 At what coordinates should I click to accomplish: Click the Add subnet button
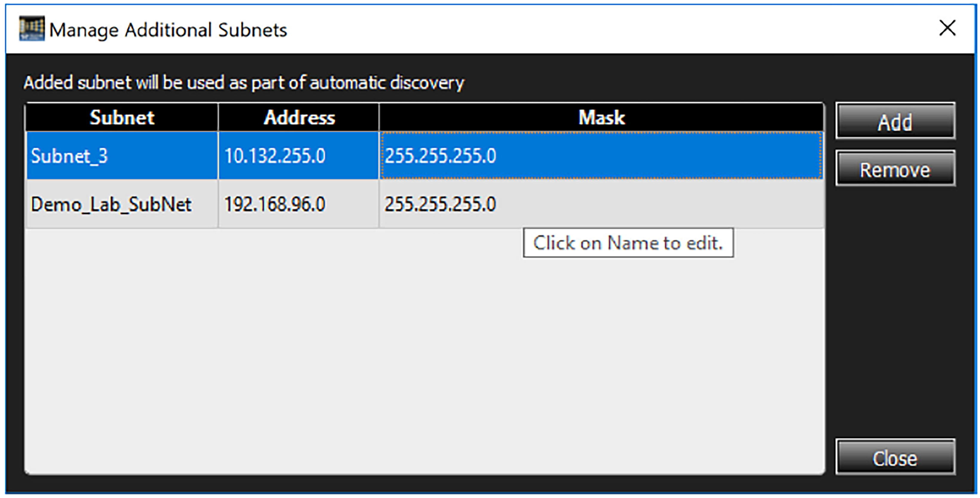point(895,121)
